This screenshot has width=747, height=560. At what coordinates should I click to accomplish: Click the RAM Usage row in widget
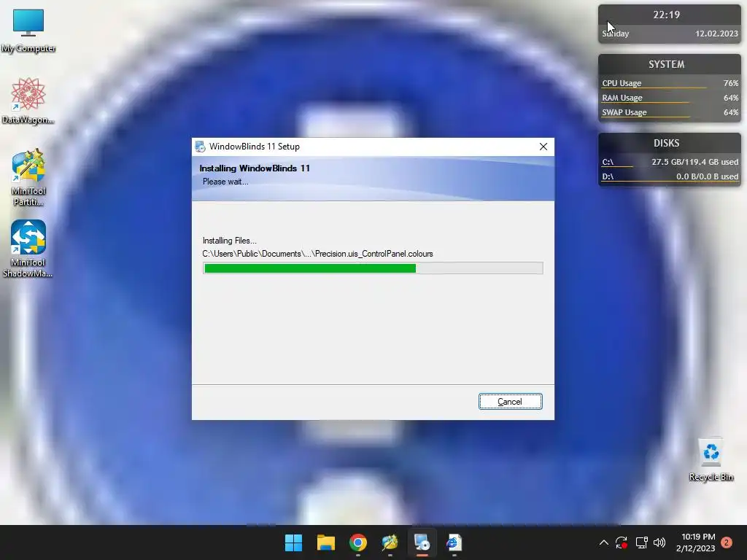pos(670,98)
